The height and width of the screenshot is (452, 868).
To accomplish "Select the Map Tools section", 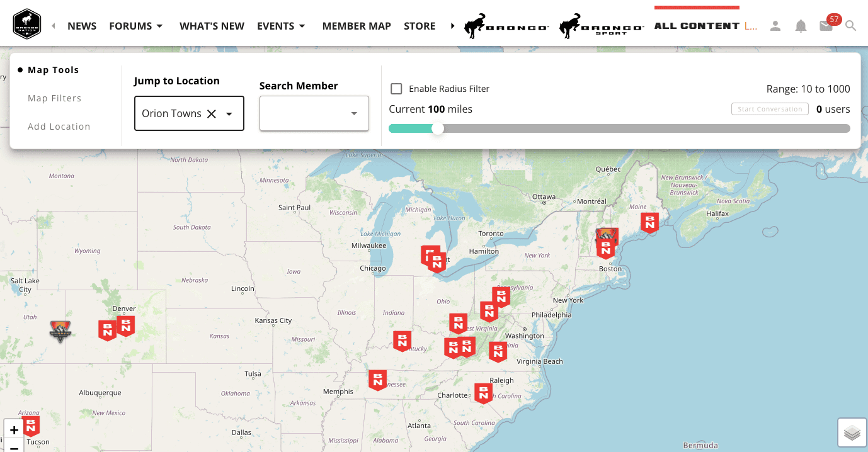I will 53,70.
